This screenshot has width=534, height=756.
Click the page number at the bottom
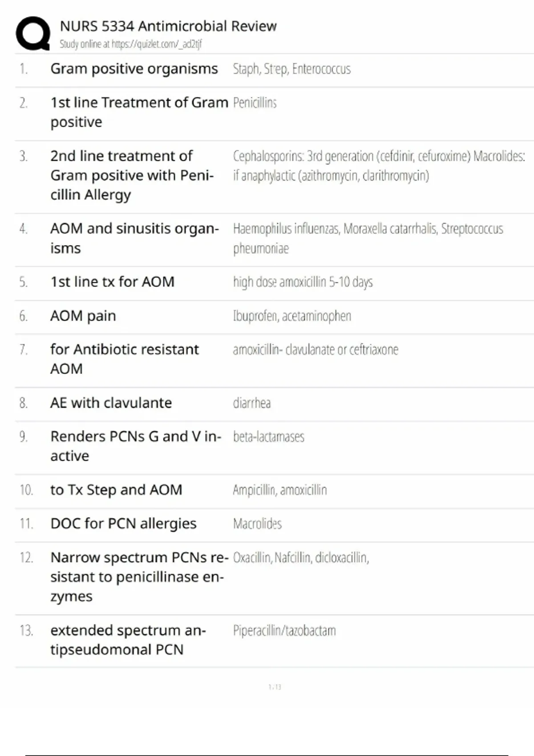click(275, 687)
